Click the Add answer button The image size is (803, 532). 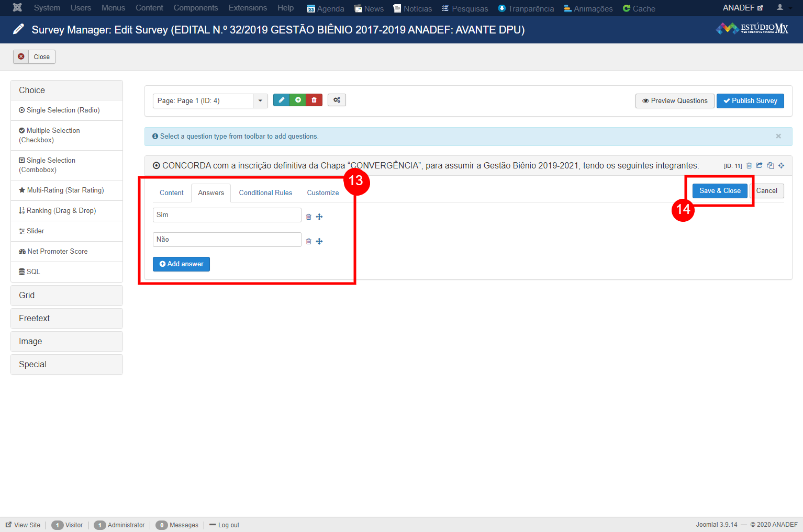coord(181,264)
